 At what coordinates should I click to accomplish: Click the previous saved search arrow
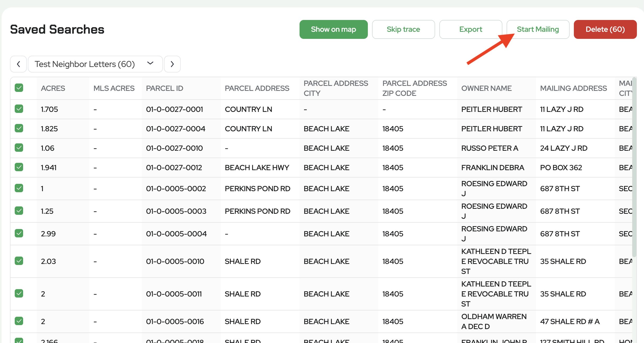tap(18, 64)
